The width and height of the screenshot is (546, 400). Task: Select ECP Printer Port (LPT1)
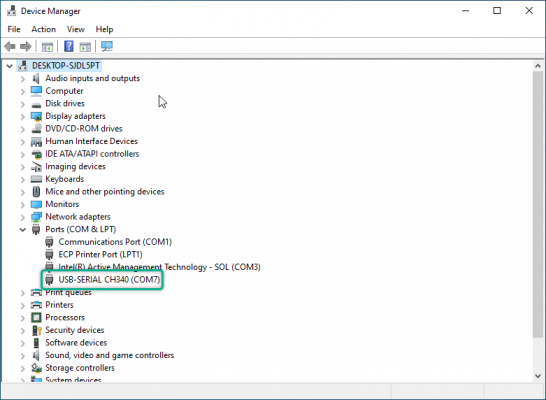pos(100,254)
